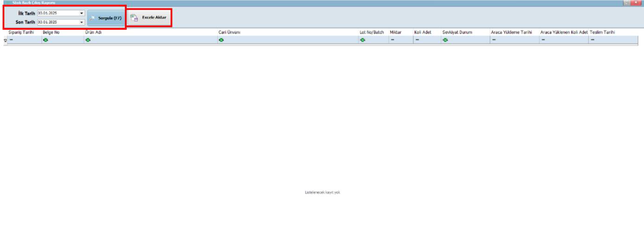Click the Sipariş Tarihi equals filter icon

11,40
